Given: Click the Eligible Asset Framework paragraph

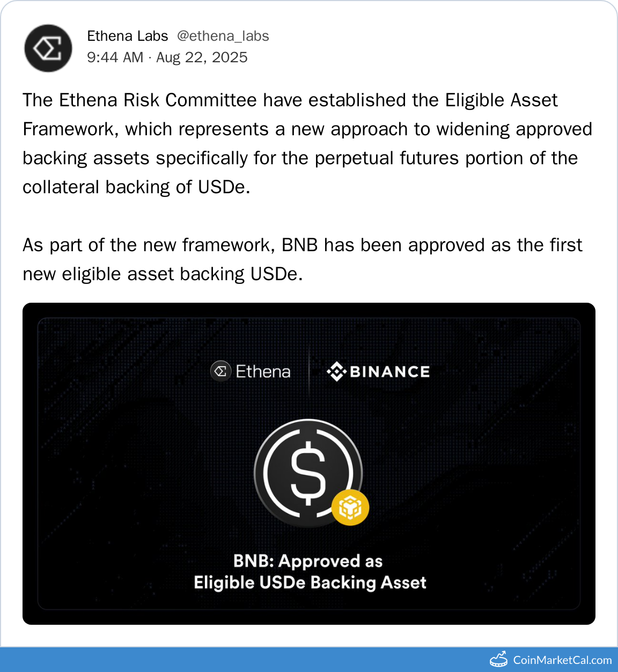Looking at the screenshot, I should (307, 143).
